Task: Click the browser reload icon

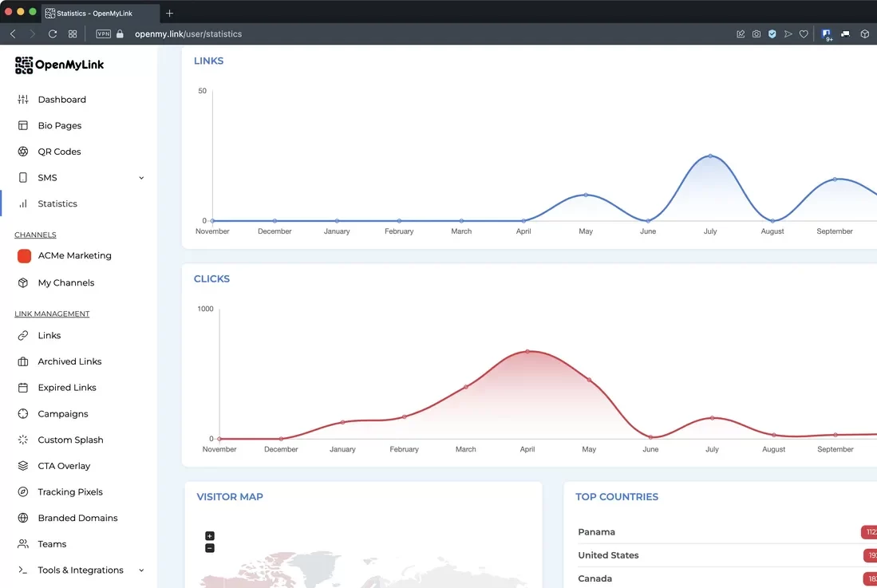Action: point(53,34)
